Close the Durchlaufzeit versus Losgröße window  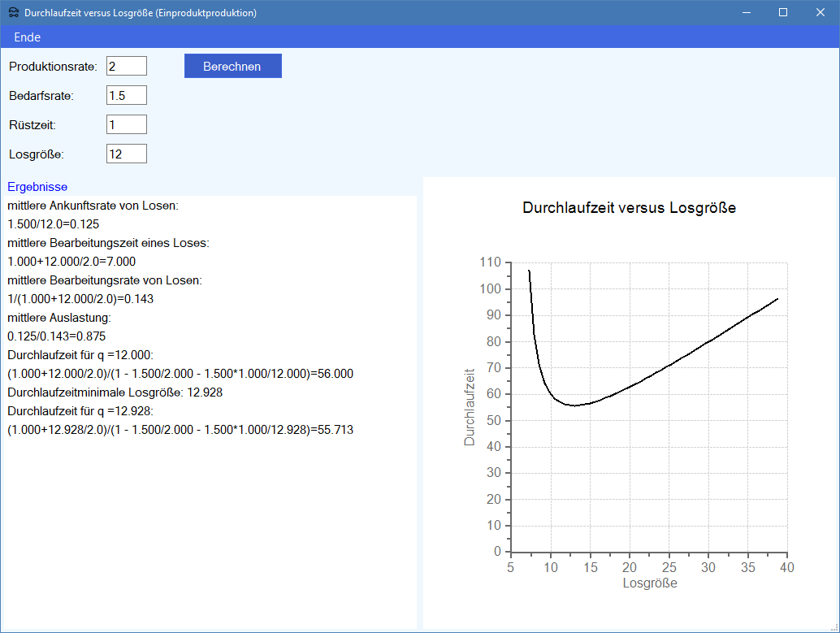[821, 13]
